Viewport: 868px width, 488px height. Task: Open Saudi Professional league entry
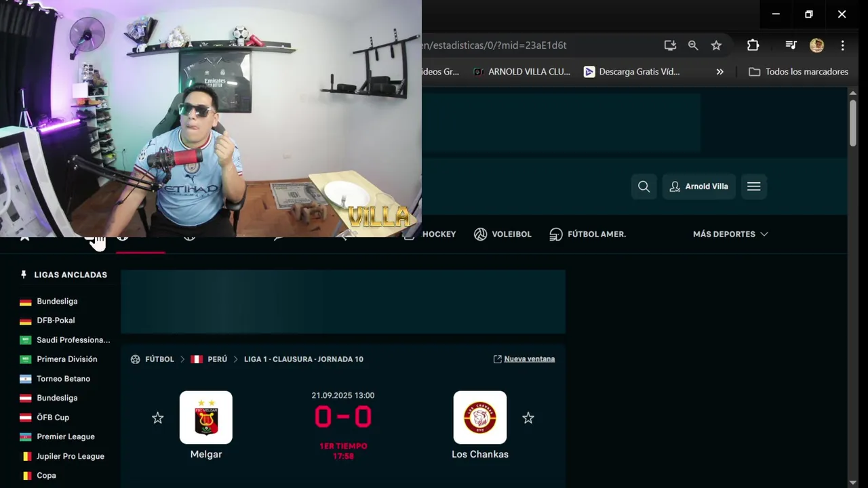click(x=73, y=340)
